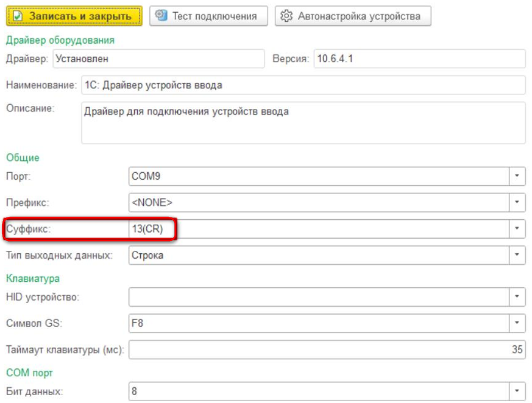Click the Таймаут клавиатуры (мс): label
This screenshot has height=403, width=532.
(65, 349)
